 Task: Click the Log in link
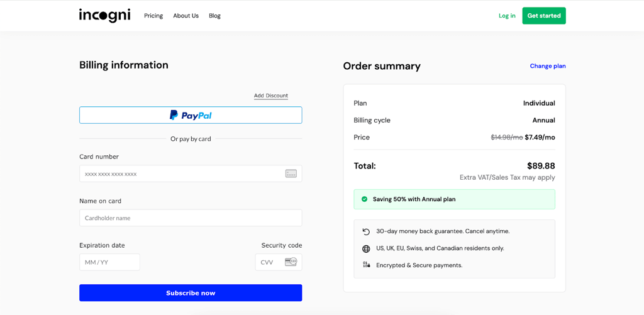tap(507, 16)
